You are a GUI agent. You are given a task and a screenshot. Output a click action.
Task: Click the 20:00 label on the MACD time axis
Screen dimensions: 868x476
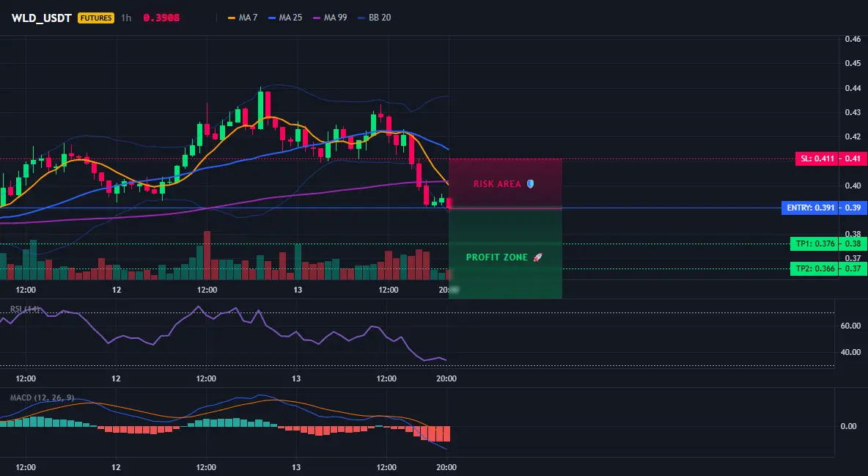(x=446, y=467)
